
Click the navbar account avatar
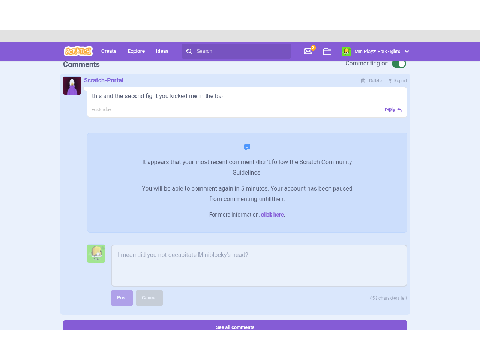[x=346, y=51]
